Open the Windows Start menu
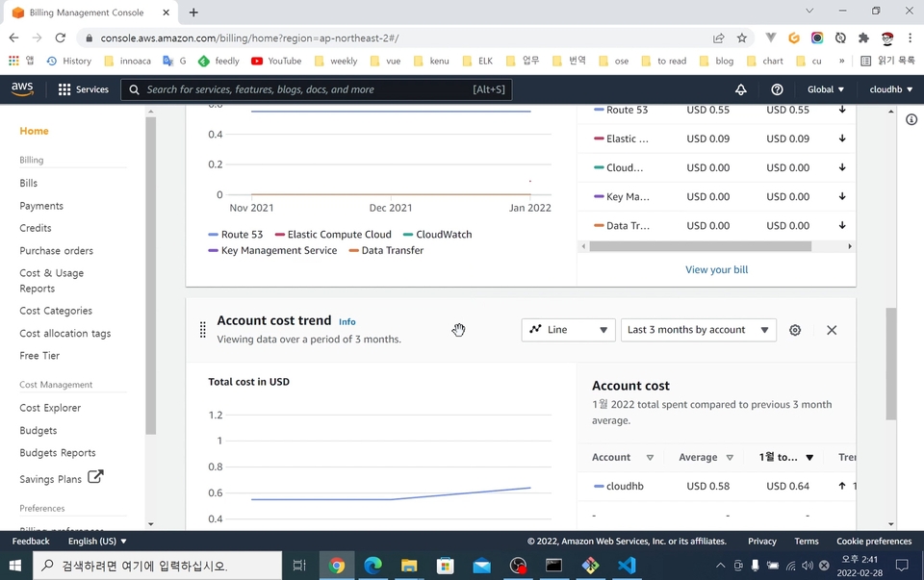This screenshot has height=580, width=924. tap(15, 566)
